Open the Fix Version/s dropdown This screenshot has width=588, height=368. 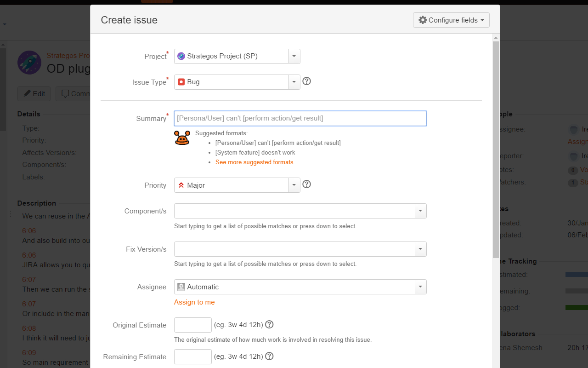(420, 249)
